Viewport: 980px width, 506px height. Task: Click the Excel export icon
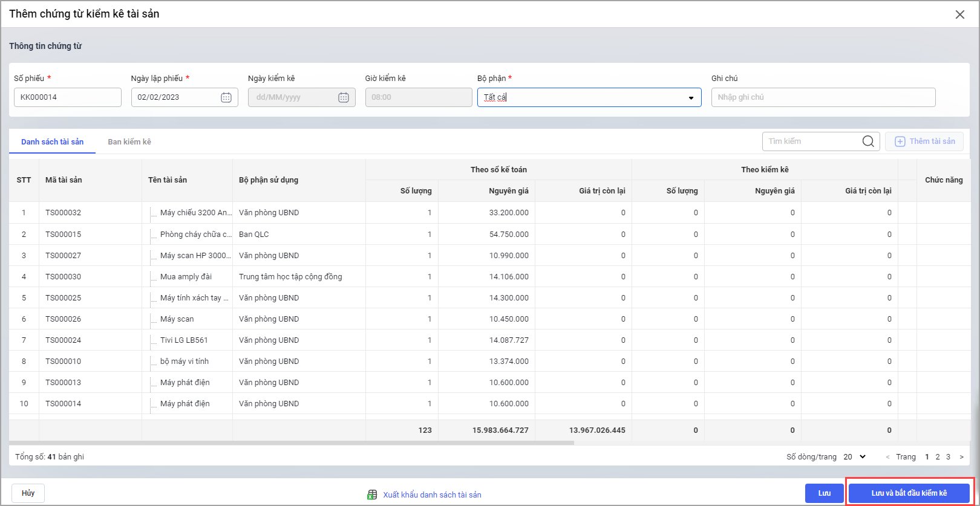pos(372,495)
